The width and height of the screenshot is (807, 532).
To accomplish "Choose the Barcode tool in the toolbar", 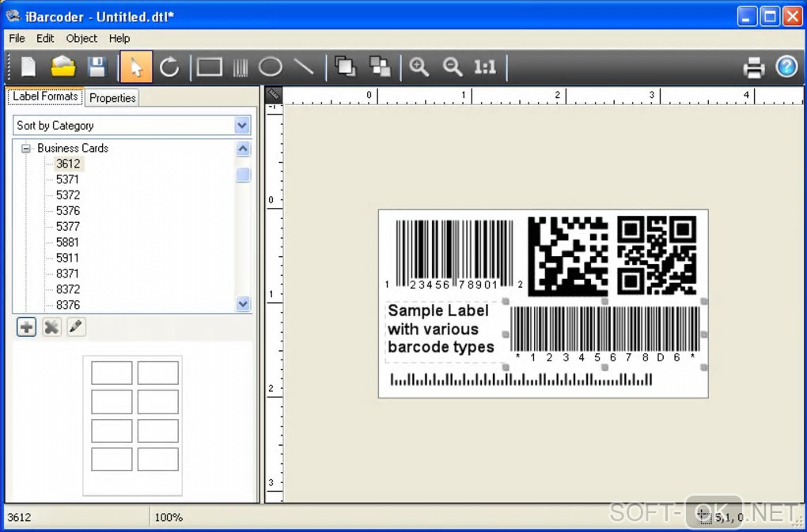I will 241,67.
